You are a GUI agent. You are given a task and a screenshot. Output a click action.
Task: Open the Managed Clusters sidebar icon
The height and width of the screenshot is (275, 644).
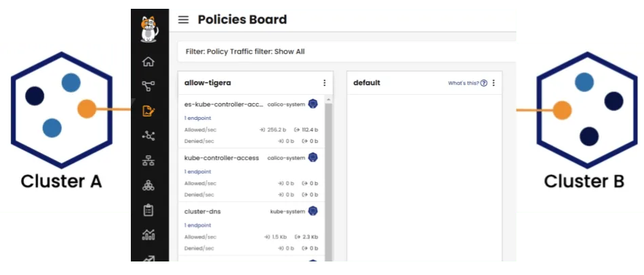click(x=148, y=186)
